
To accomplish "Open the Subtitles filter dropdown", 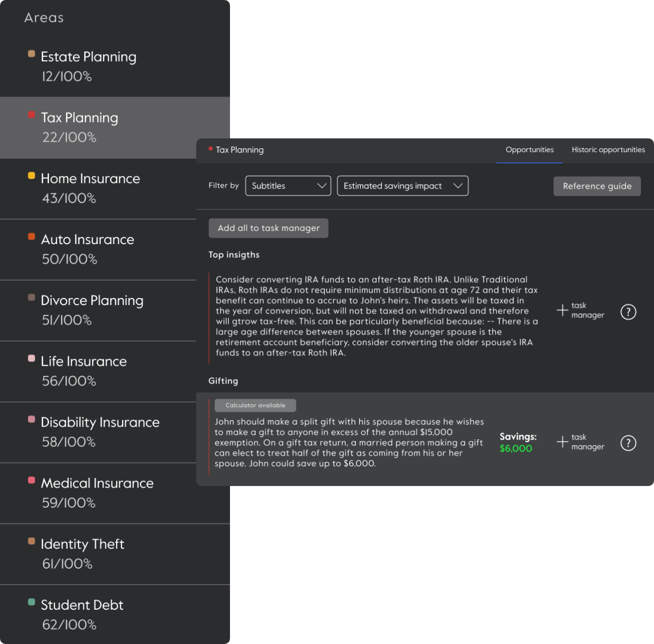I will tap(288, 186).
